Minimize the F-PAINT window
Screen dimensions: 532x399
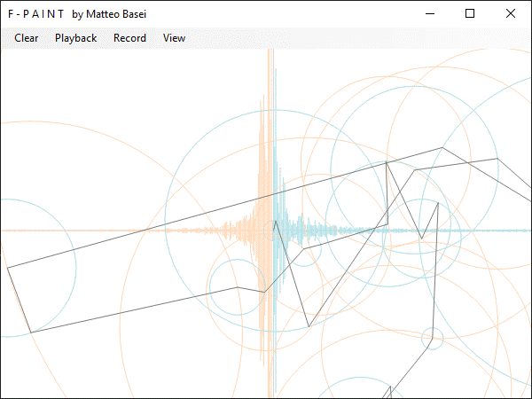tap(430, 13)
